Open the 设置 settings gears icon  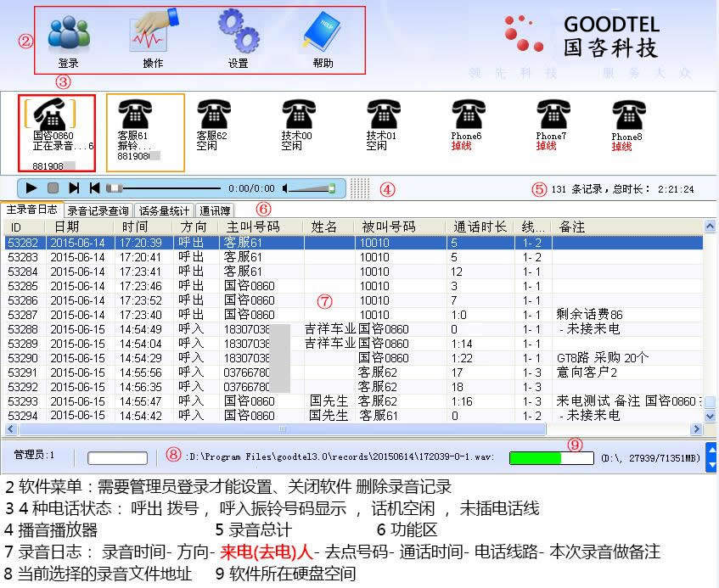pyautogui.click(x=239, y=31)
